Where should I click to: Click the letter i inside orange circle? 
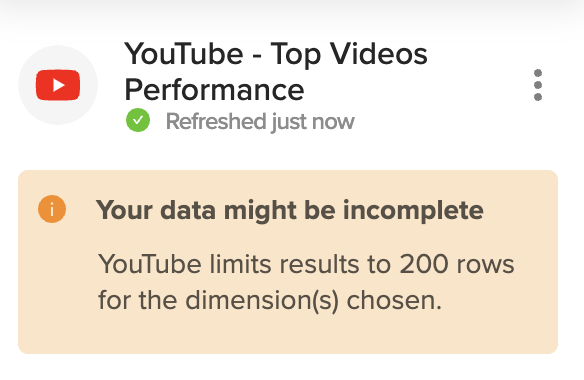point(52,209)
